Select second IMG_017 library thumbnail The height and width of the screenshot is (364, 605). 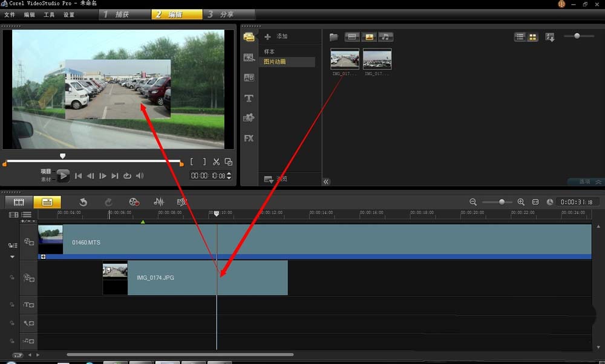point(377,59)
